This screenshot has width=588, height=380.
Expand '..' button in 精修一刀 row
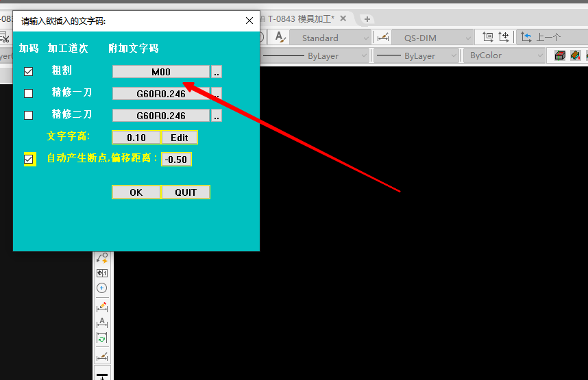tap(217, 93)
